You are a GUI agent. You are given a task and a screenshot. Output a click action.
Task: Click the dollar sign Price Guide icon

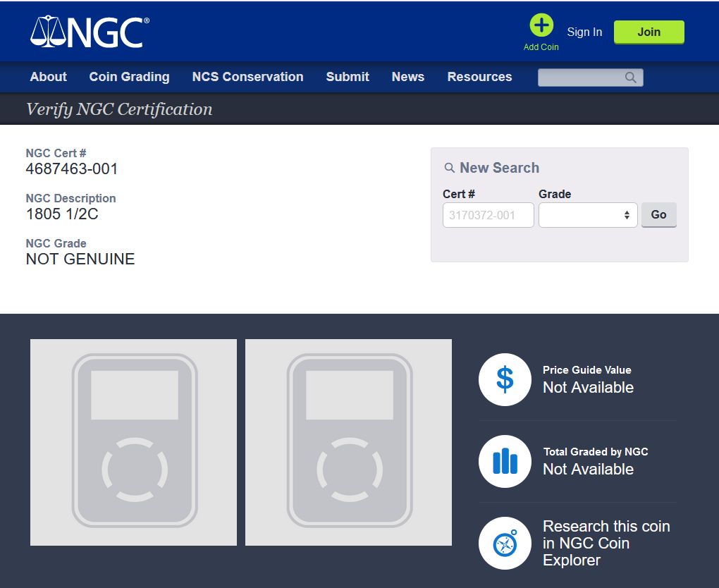point(505,379)
